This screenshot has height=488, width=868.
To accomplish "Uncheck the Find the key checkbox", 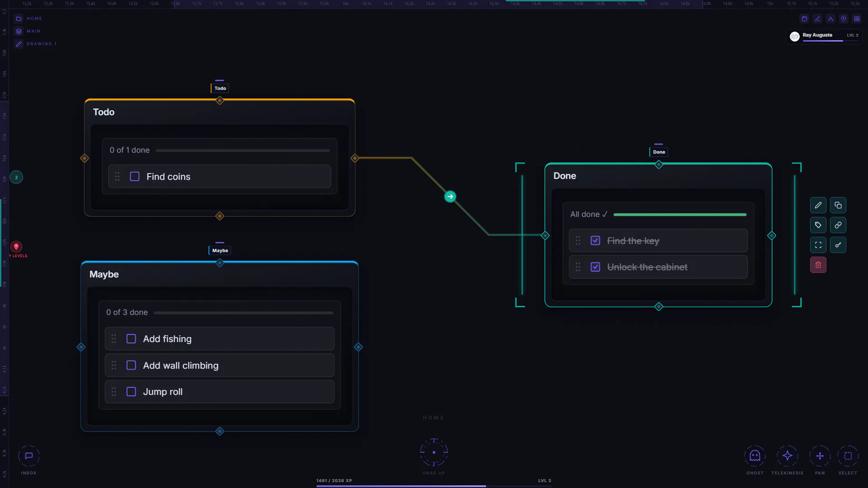I will [595, 241].
